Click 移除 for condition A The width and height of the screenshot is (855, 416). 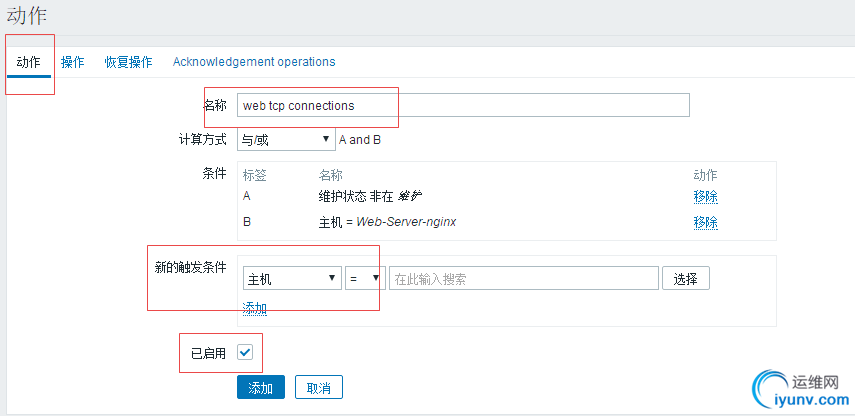point(705,196)
